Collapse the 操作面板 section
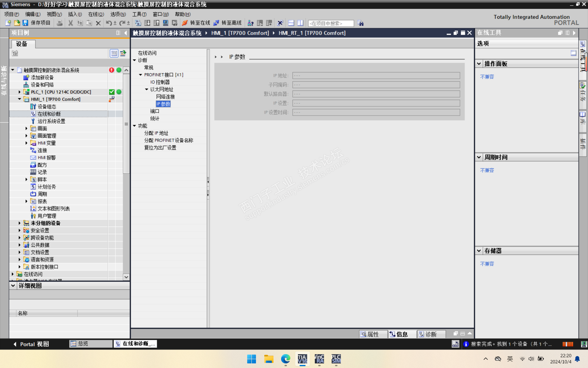 click(479, 64)
